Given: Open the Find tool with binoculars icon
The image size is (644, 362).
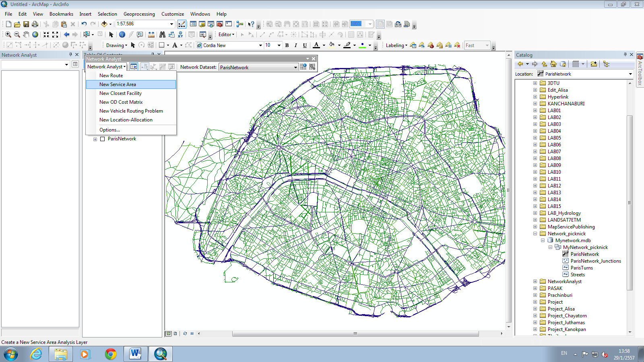Looking at the screenshot, I should click(x=162, y=35).
